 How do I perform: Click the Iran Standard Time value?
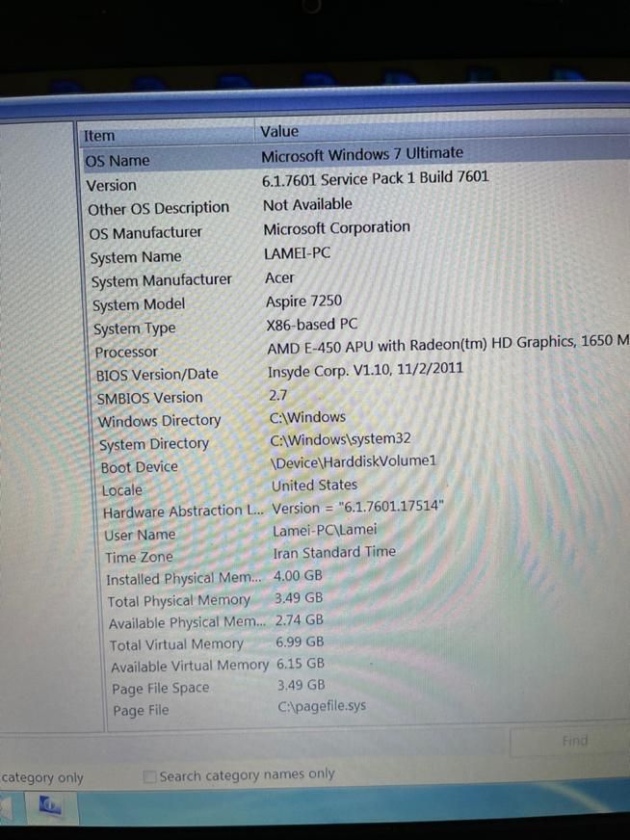pos(334,552)
